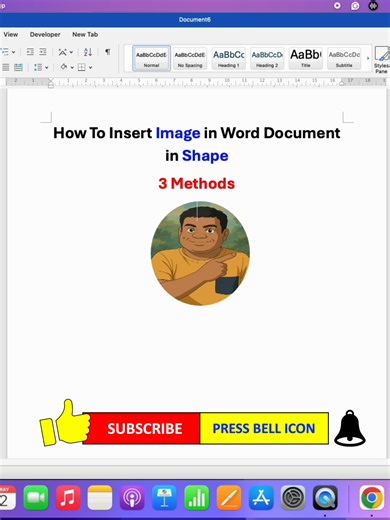This screenshot has height=520, width=390.
Task: Apply the No Spacing style
Action: tap(190, 58)
